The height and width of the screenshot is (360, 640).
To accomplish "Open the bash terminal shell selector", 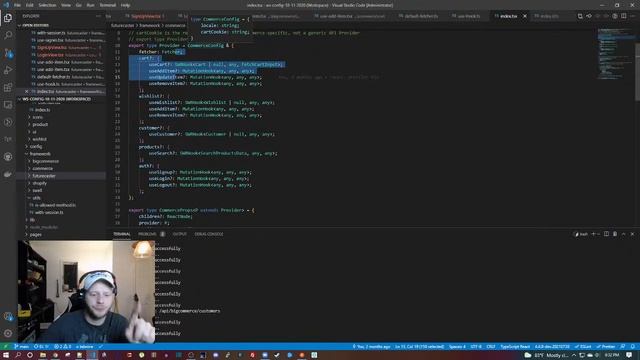I will [581, 234].
